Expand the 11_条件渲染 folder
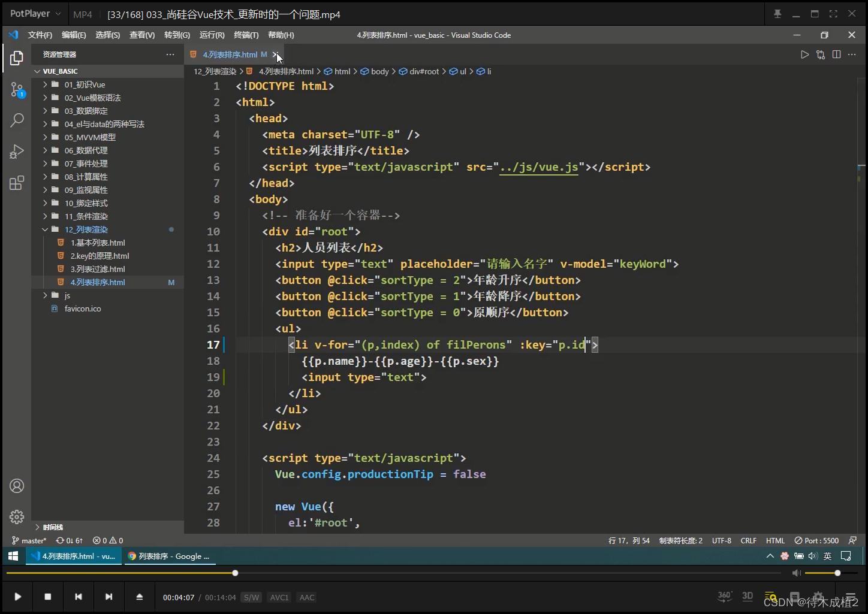The width and height of the screenshot is (868, 614). coord(45,216)
